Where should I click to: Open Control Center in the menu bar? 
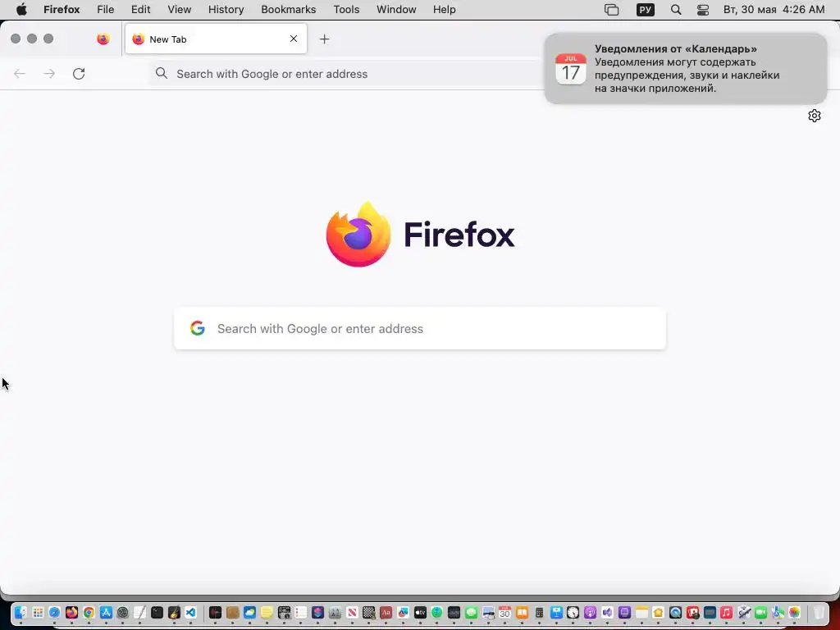(x=703, y=10)
